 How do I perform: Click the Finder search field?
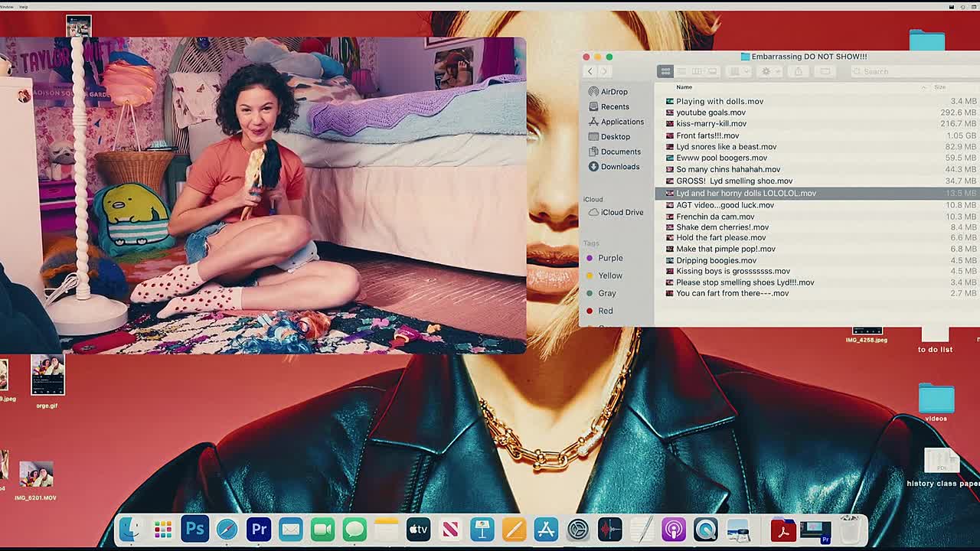coord(911,71)
